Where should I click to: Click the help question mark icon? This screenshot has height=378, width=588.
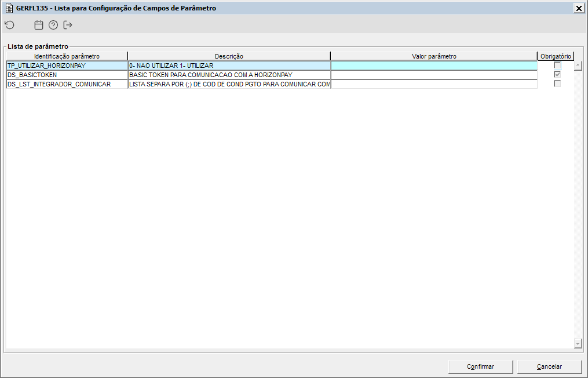[53, 25]
